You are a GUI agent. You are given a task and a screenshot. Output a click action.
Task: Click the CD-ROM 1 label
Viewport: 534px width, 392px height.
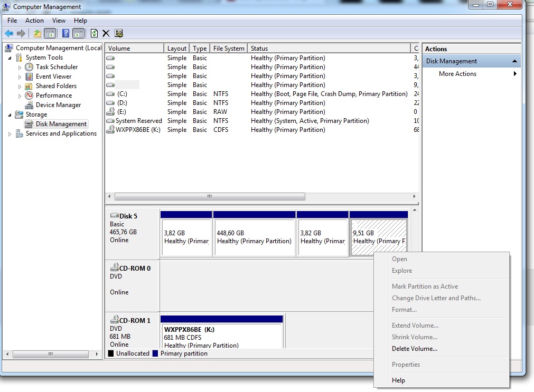pos(135,321)
